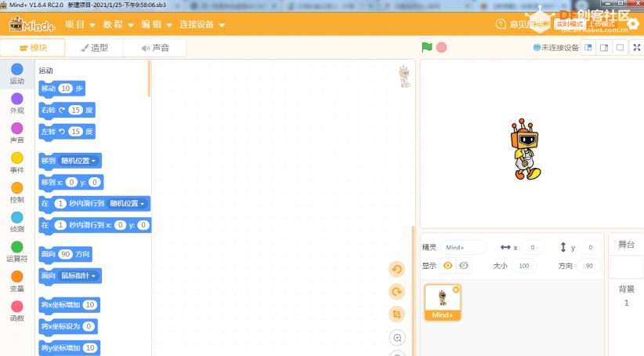The height and width of the screenshot is (356, 644).
Task: Click the 将x坐标设为 0 block
Action: pyautogui.click(x=68, y=326)
